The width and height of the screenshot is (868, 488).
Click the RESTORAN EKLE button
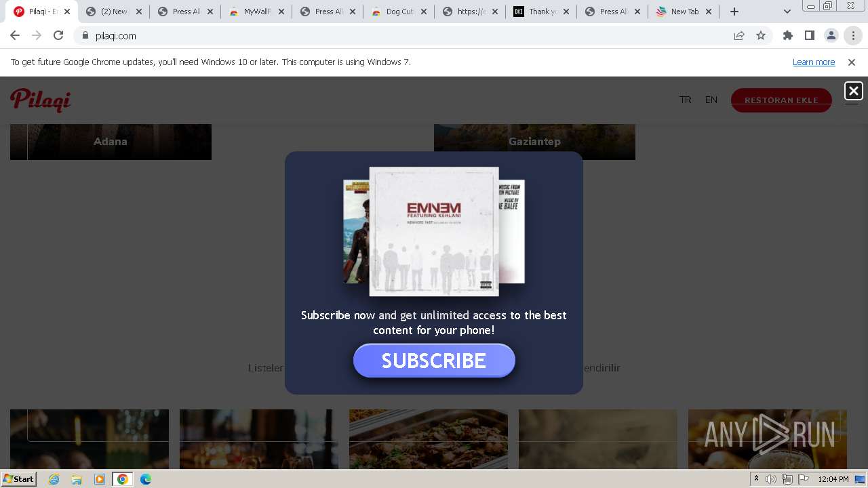[781, 100]
